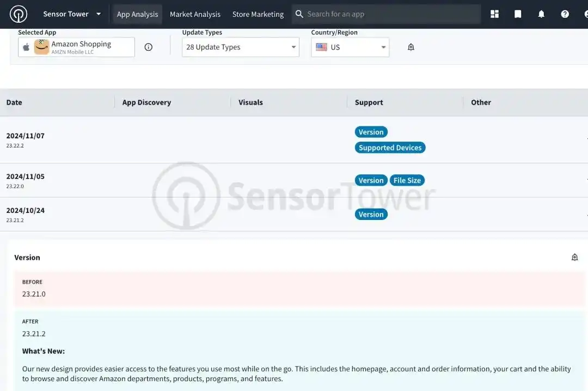588x391 pixels.
Task: Click the App Discovery column header
Action: (x=146, y=102)
